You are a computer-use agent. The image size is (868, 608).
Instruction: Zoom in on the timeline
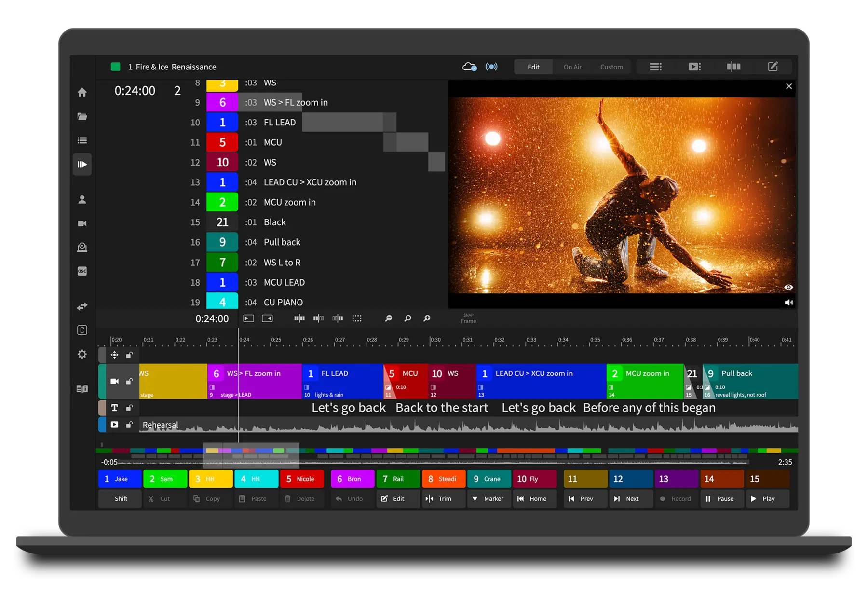tap(427, 318)
